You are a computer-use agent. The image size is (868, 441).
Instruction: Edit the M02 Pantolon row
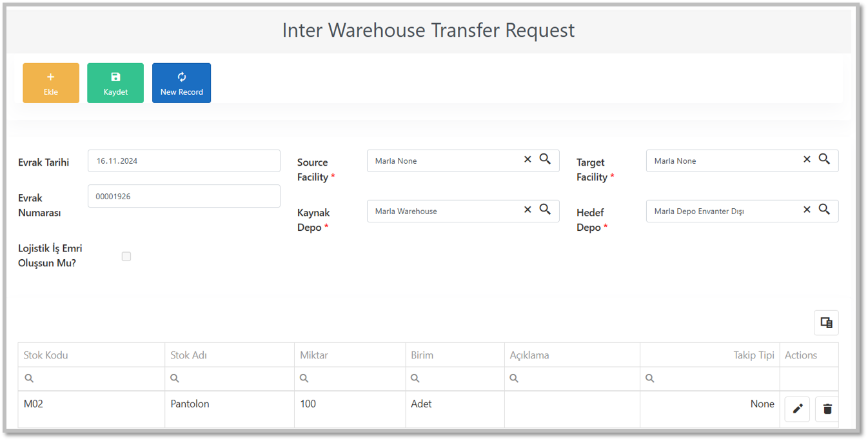pos(797,409)
